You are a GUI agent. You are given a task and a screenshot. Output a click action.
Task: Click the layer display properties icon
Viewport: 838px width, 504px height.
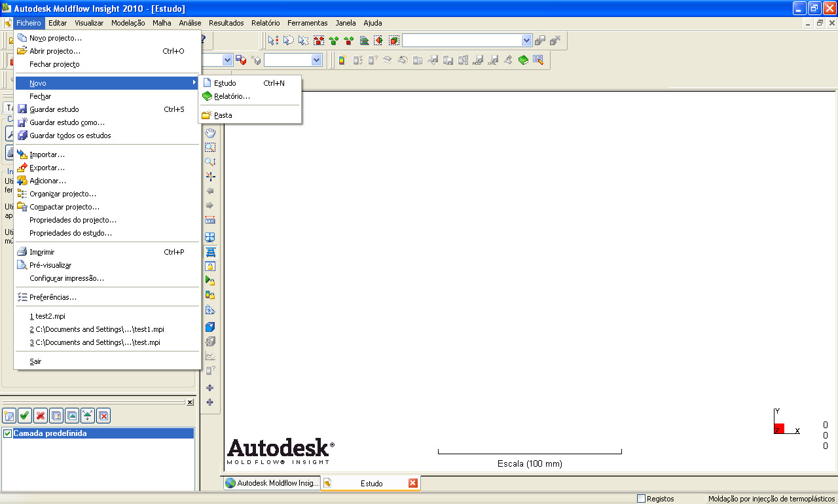tap(56, 415)
